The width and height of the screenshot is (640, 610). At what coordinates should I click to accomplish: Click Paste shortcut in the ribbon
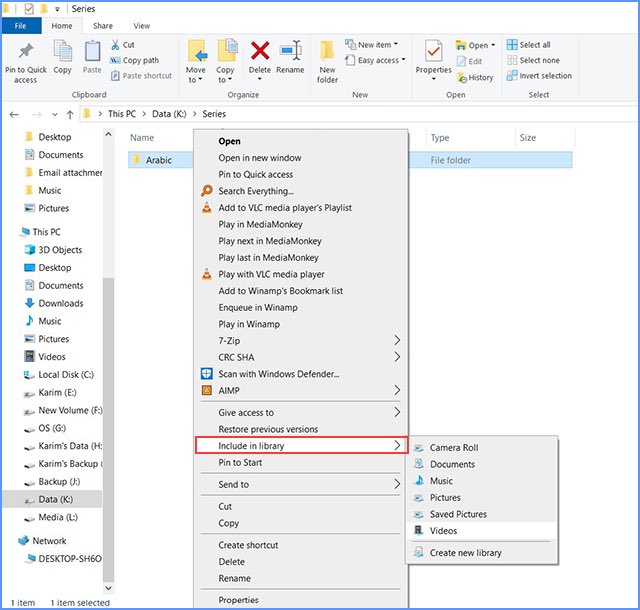point(141,76)
